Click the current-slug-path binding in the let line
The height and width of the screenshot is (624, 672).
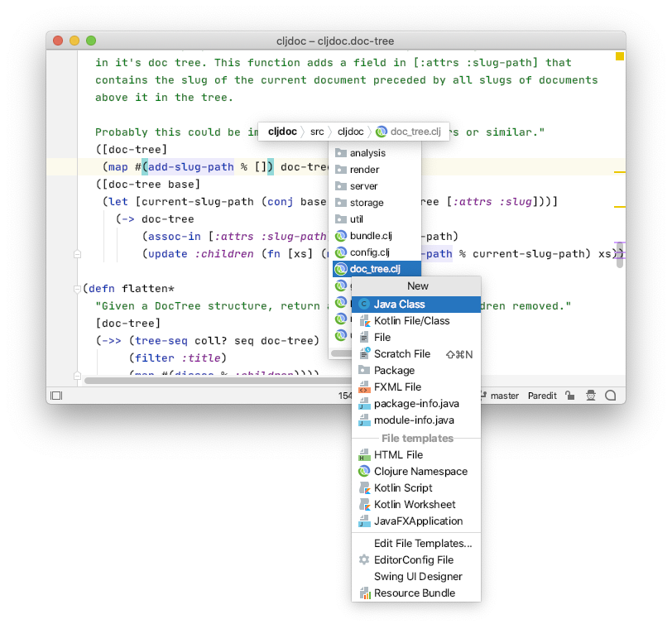coord(198,202)
